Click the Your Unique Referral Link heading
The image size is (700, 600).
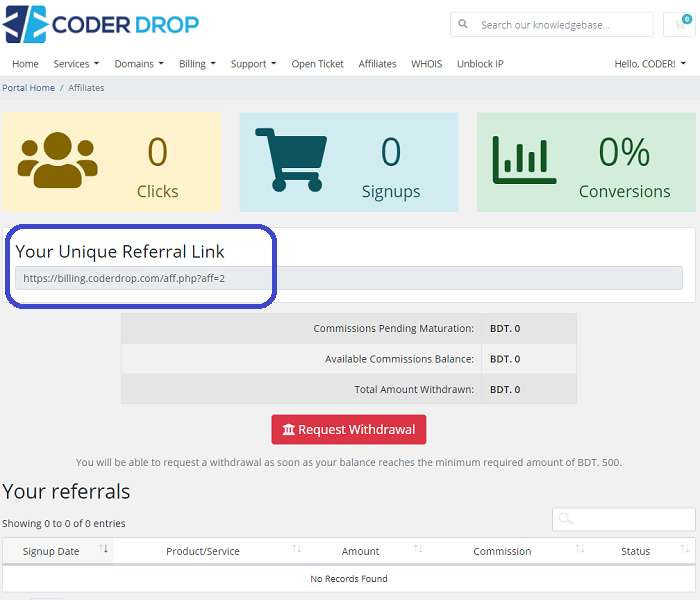point(120,251)
